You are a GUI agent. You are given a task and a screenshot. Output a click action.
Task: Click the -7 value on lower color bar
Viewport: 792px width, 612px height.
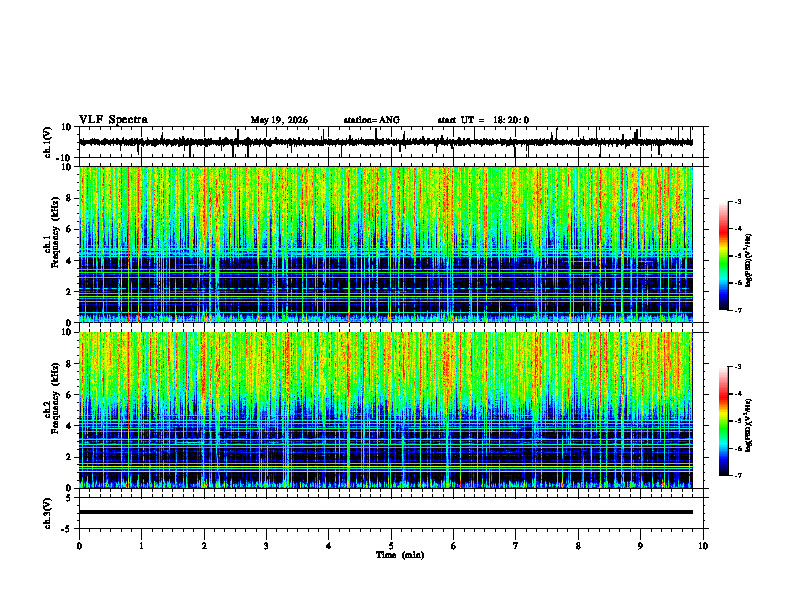738,476
